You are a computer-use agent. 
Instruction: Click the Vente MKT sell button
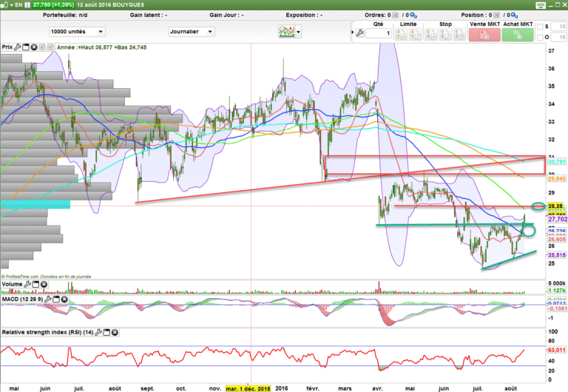pyautogui.click(x=485, y=34)
